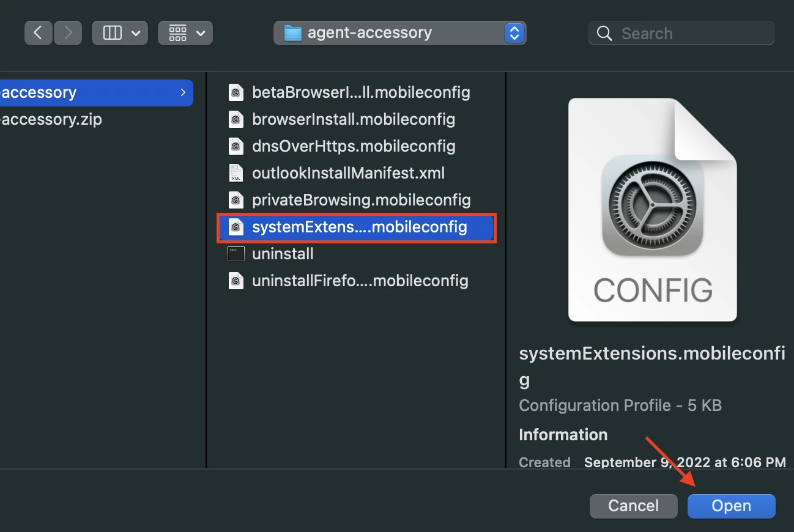Click the systemExtens....mobileconfig file icon

click(236, 227)
